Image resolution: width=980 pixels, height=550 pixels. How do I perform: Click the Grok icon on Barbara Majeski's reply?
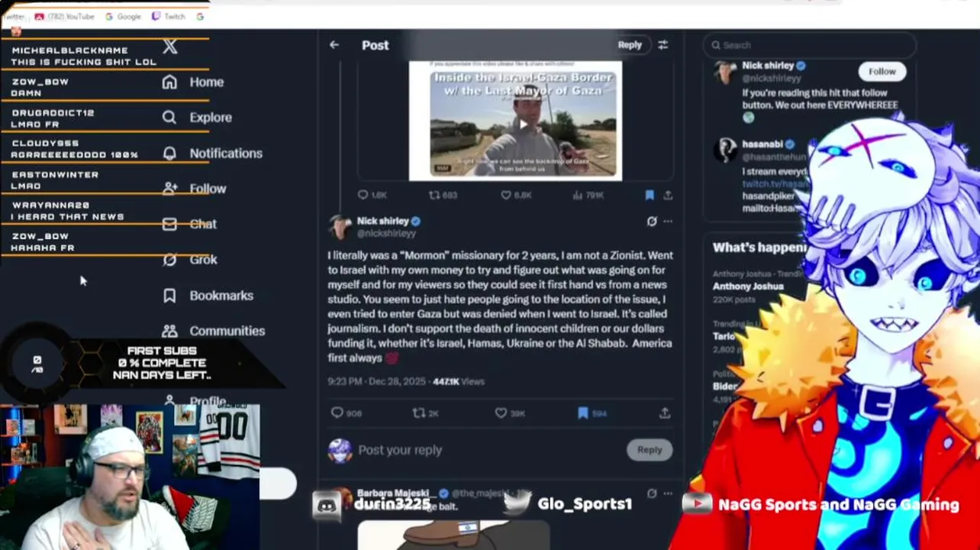(652, 493)
